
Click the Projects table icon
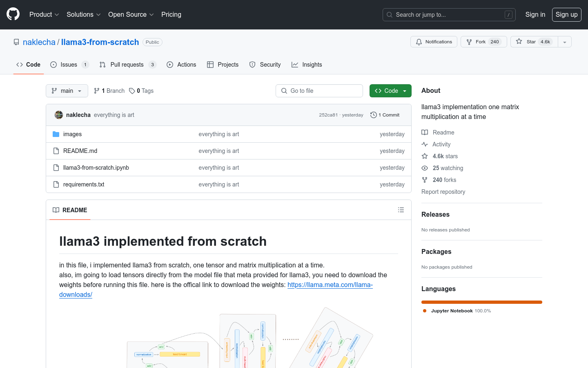210,65
